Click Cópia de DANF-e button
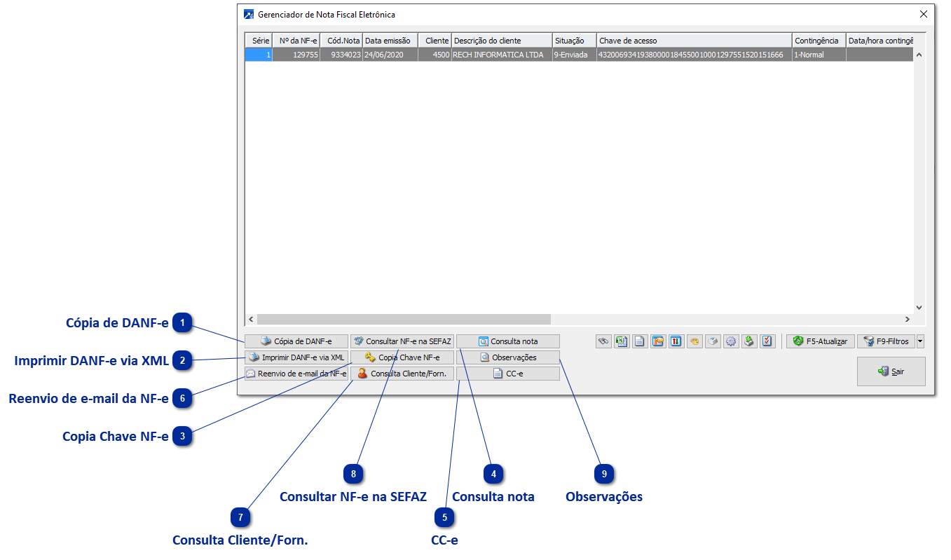Viewport: 951px width, 560px height. click(x=296, y=341)
